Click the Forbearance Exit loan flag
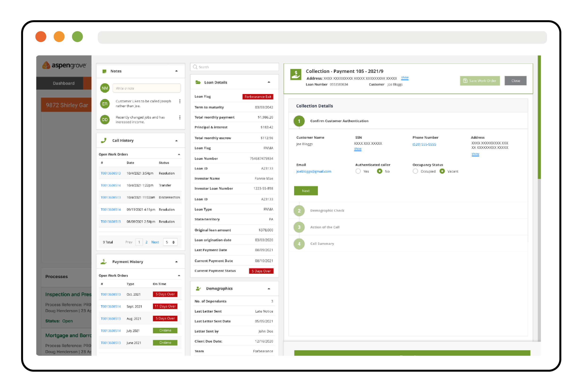The width and height of the screenshot is (588, 392). click(258, 97)
